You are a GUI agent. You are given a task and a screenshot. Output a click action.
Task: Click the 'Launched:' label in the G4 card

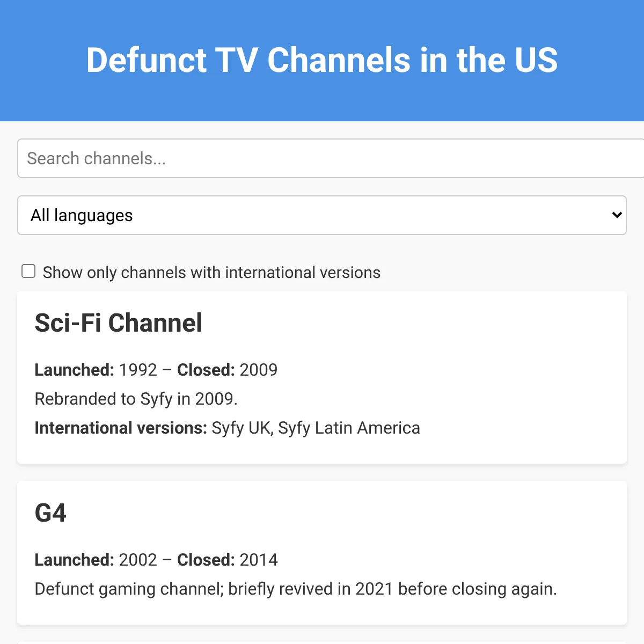(x=74, y=560)
